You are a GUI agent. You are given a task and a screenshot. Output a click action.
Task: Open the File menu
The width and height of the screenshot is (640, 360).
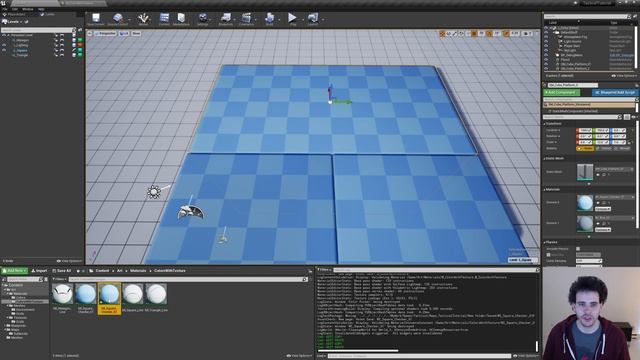(x=5, y=9)
